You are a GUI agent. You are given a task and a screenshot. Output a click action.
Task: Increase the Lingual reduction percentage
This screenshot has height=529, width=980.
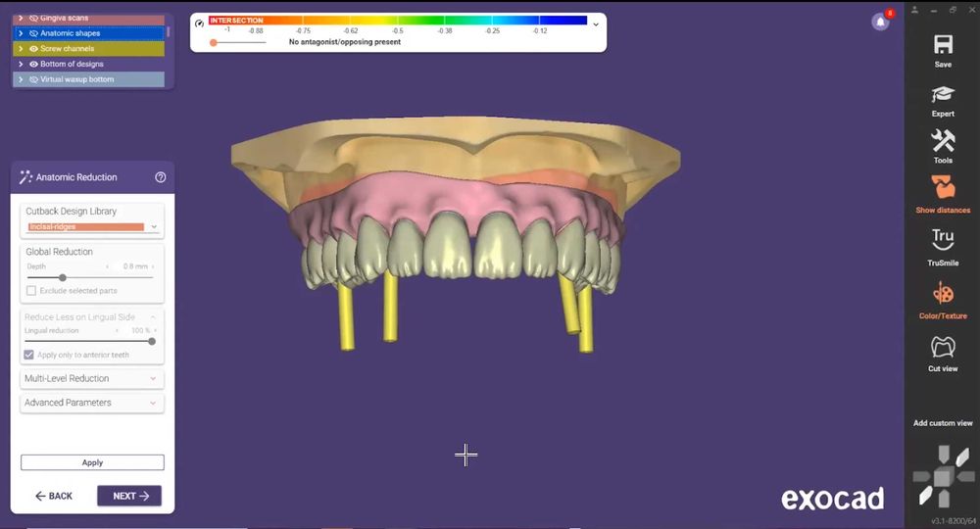(155, 330)
